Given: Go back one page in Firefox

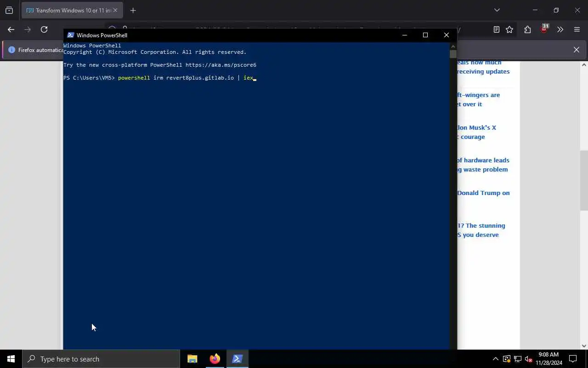Looking at the screenshot, I should point(11,29).
